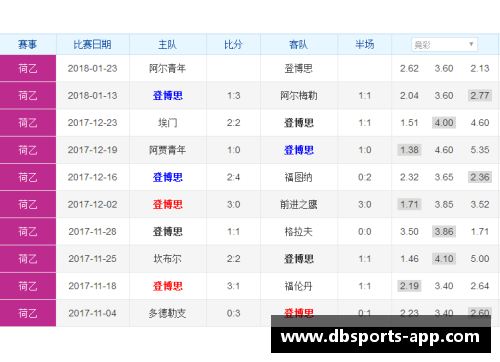The image size is (500, 362).
Task: Open away team 前进之鹰
Action: click(x=299, y=204)
